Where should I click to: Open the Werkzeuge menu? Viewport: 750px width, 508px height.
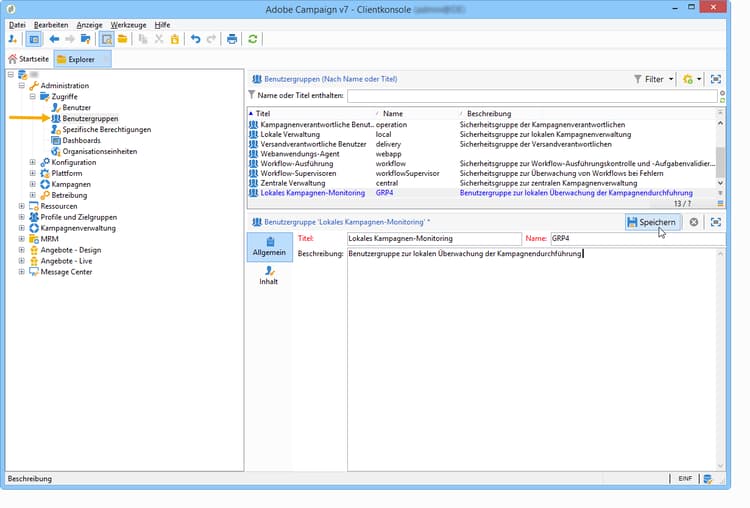128,25
